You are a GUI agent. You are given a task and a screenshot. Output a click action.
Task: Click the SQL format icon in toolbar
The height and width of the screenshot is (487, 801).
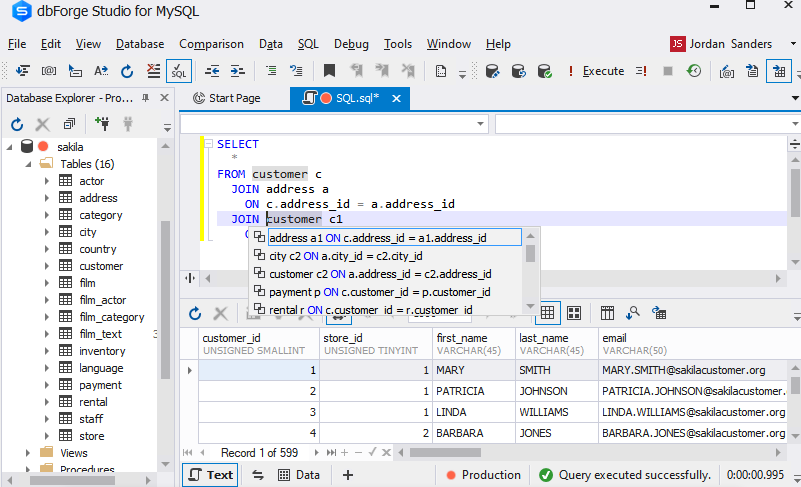coord(179,71)
